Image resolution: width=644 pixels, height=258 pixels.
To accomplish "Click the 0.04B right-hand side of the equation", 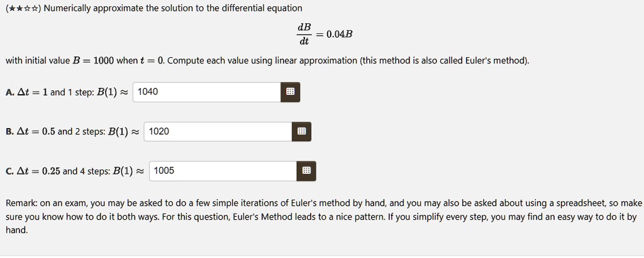I will (339, 34).
